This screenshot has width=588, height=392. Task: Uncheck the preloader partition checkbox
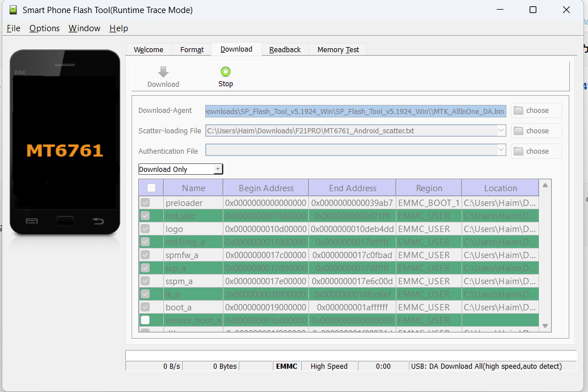click(146, 203)
